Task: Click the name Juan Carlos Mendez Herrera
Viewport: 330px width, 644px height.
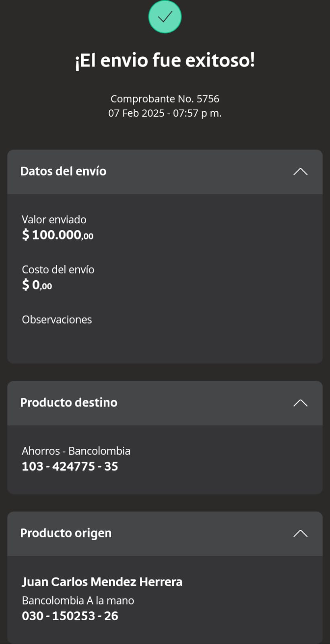Action: 102,582
